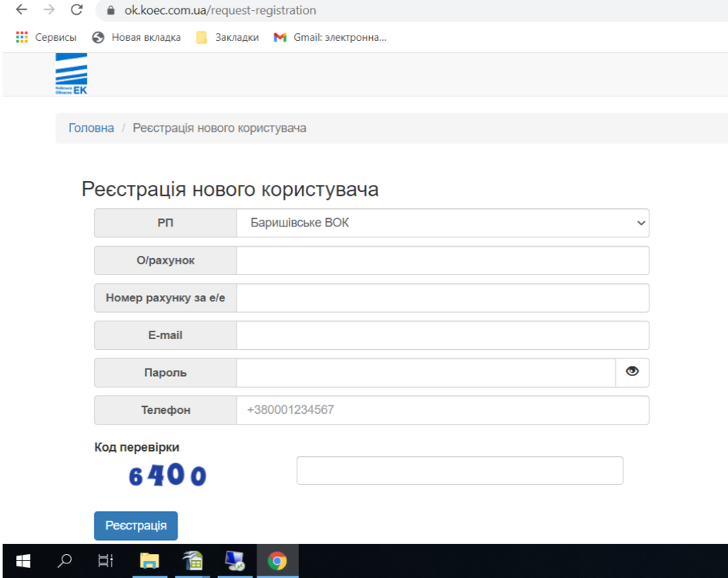728x578 pixels.
Task: Navigate to Головна via the breadcrumb
Action: [x=91, y=128]
